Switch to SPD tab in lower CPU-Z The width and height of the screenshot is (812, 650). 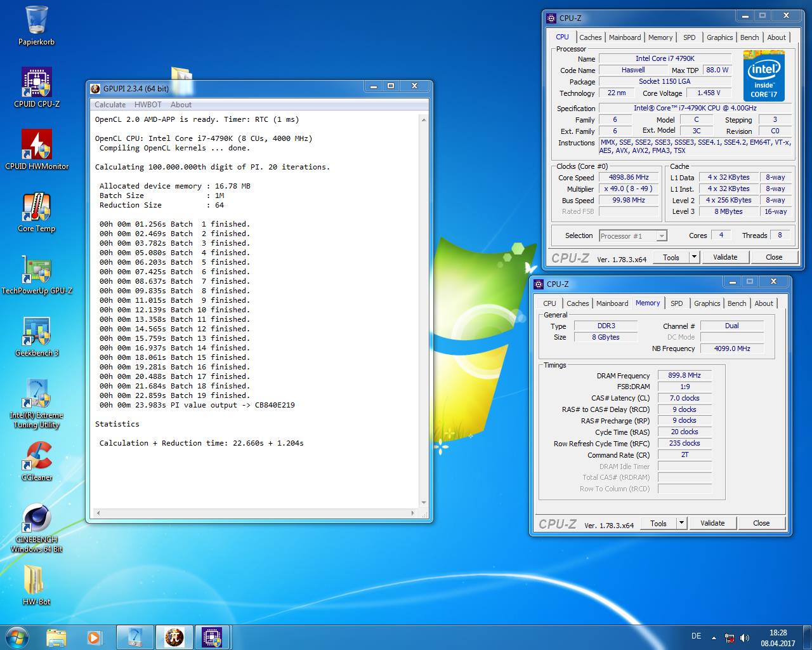click(x=677, y=303)
